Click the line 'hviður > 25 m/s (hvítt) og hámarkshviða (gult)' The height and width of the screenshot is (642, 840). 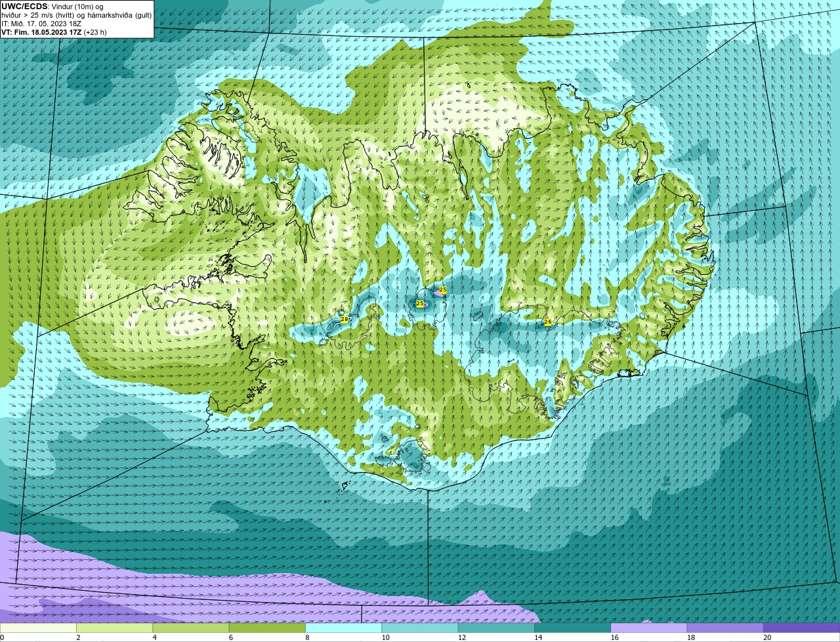[76, 15]
